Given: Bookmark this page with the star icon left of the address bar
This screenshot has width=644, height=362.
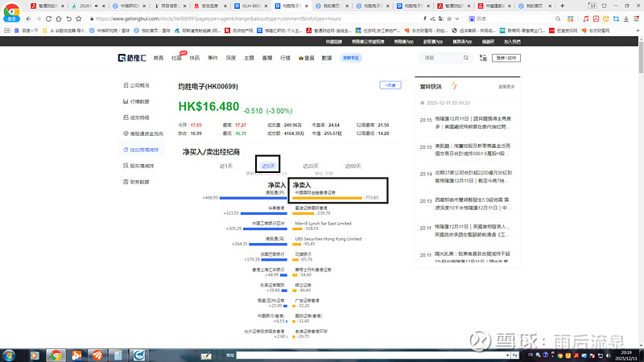Looking at the screenshot, I should (x=79, y=19).
